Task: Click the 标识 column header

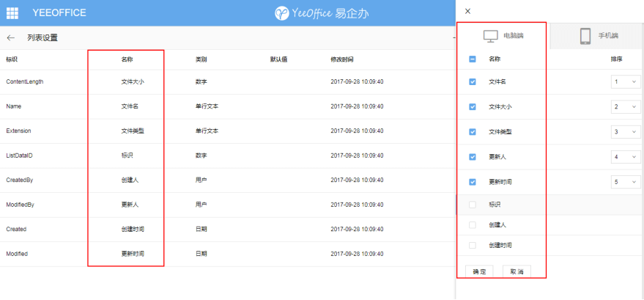Action: click(x=12, y=59)
